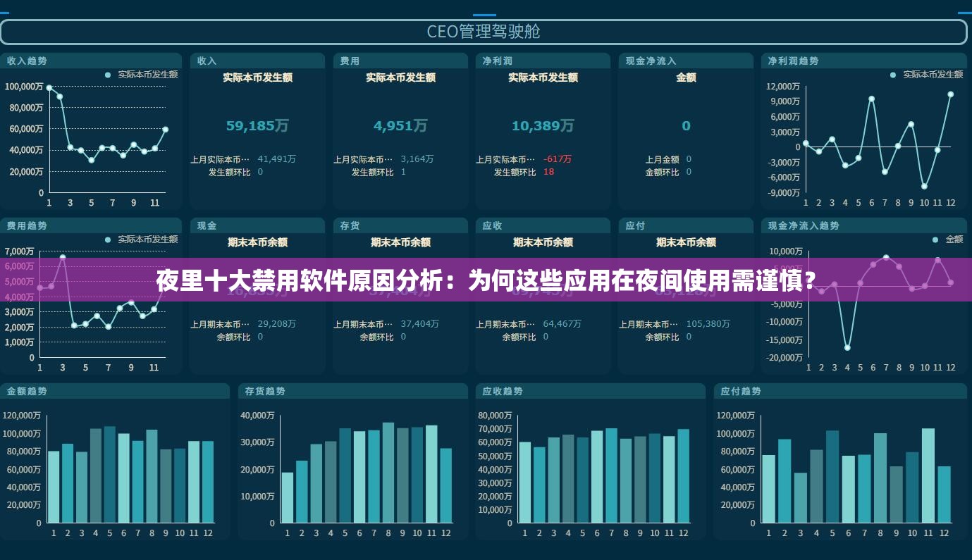972x560 pixels.
Task: Click the 37,404万 inventory balance value
Action: point(419,324)
